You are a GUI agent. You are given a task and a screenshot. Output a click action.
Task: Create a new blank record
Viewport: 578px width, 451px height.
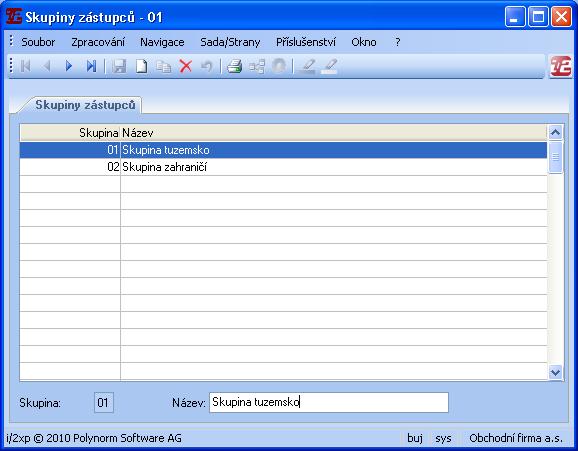pos(142,66)
